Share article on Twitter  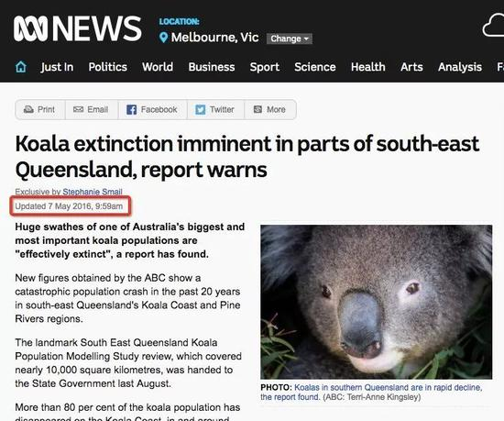[215, 110]
